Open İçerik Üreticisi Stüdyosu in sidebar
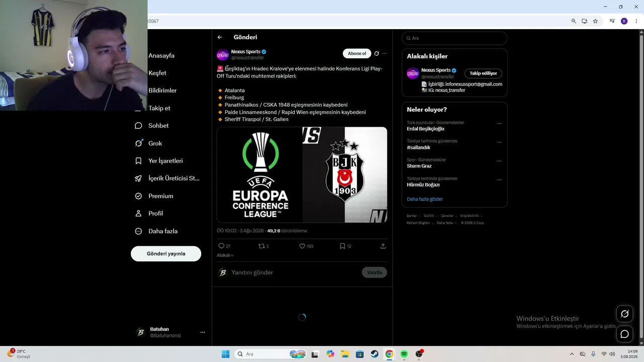The image size is (644, 362). [x=168, y=178]
